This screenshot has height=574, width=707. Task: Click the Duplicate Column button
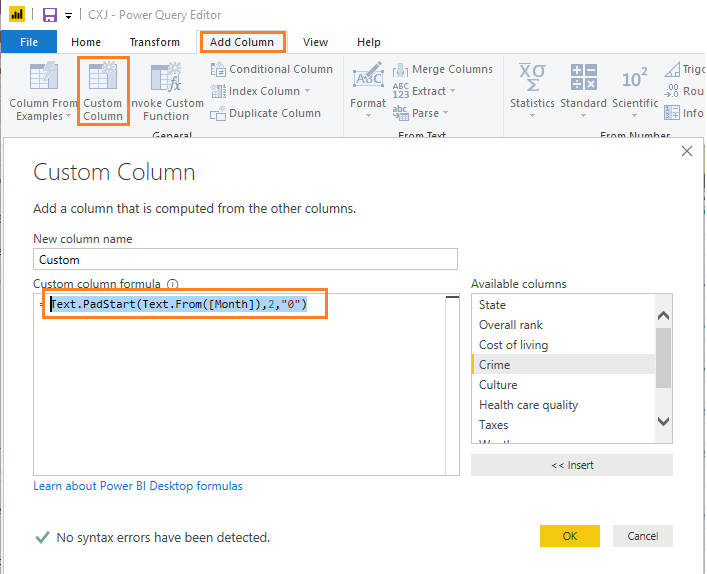click(x=266, y=113)
